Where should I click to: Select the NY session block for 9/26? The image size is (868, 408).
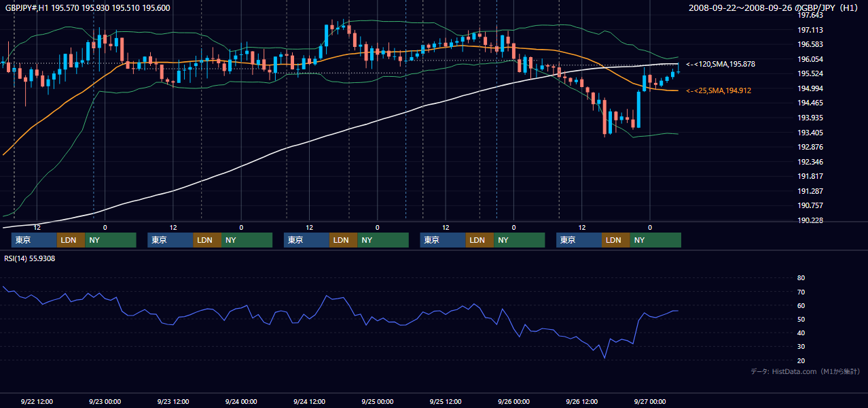pos(655,240)
